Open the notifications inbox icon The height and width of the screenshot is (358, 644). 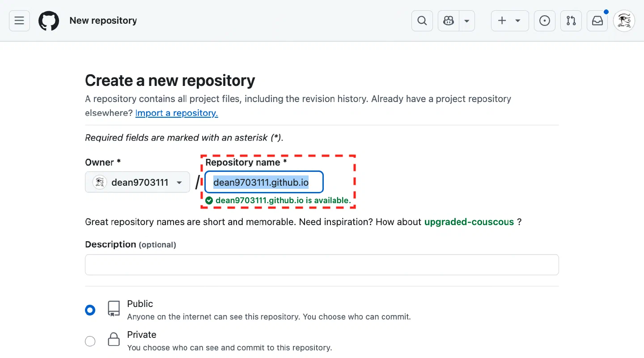pyautogui.click(x=597, y=21)
